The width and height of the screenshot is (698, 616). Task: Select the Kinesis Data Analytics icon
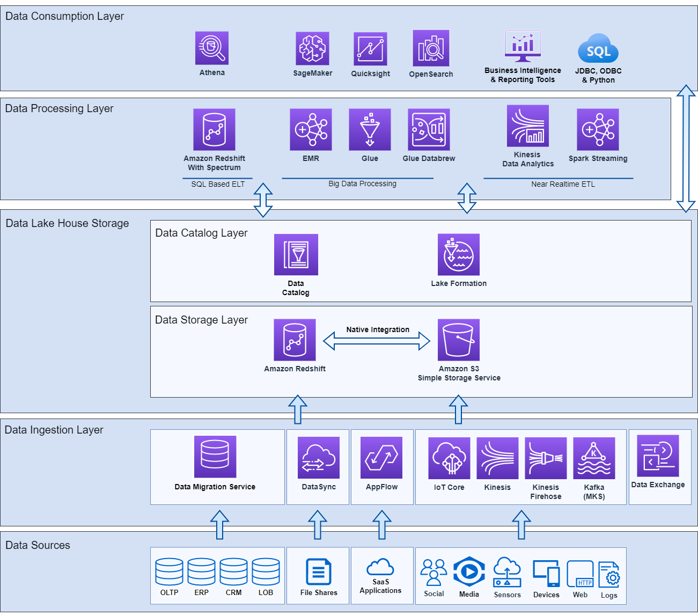tap(528, 126)
